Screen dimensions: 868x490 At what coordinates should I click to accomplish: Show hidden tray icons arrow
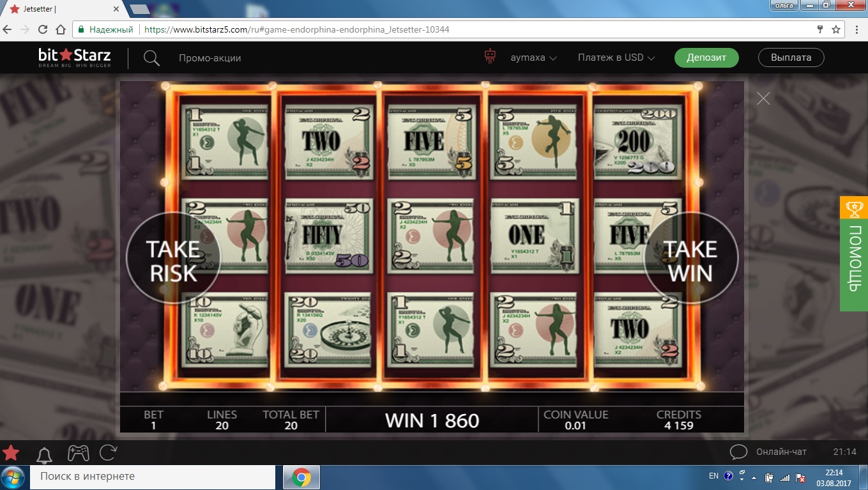pyautogui.click(x=754, y=477)
